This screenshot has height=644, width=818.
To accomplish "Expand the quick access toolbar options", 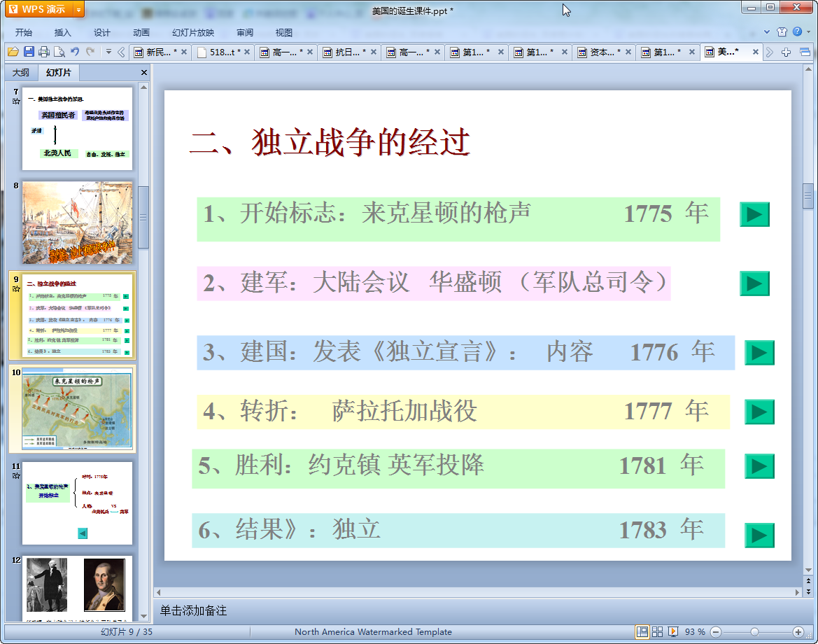I will coord(108,52).
